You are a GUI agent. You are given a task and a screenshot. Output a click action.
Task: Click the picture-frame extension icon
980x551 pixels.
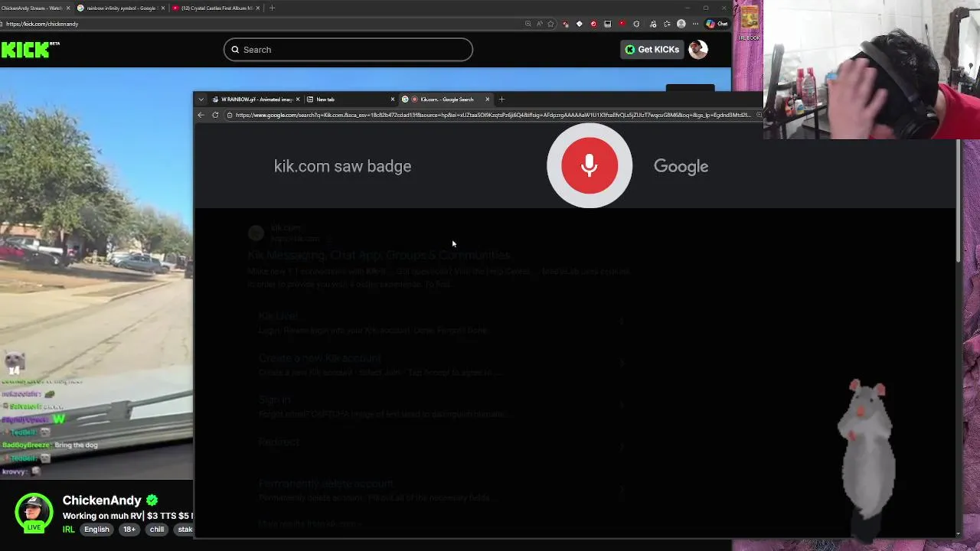click(x=608, y=24)
